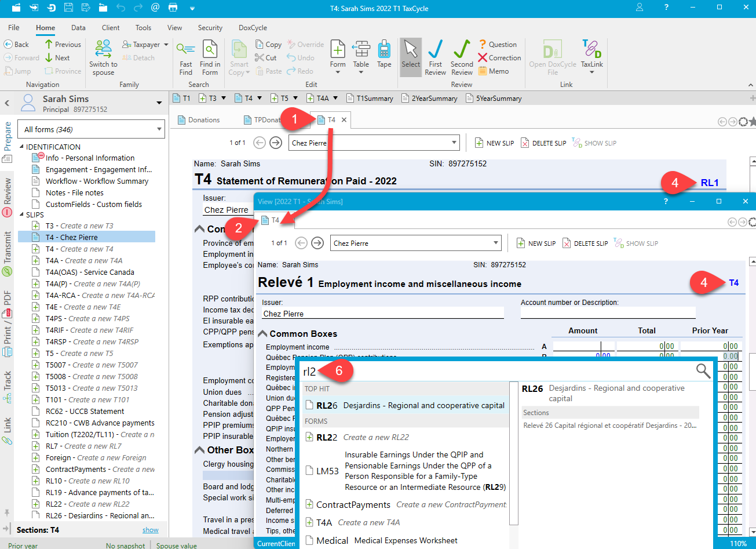Click the Cut tool in ribbon
Viewport: 756px width, 549px height.
point(266,58)
